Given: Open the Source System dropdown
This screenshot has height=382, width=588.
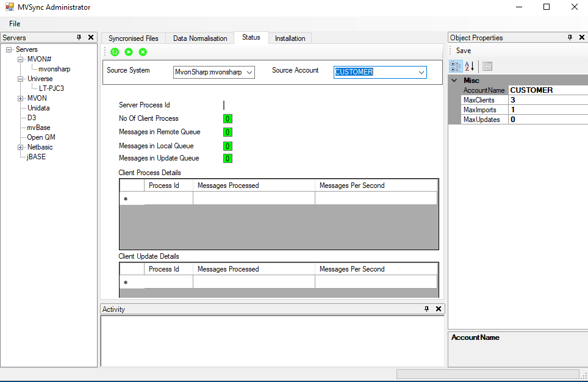Looking at the screenshot, I should [249, 73].
